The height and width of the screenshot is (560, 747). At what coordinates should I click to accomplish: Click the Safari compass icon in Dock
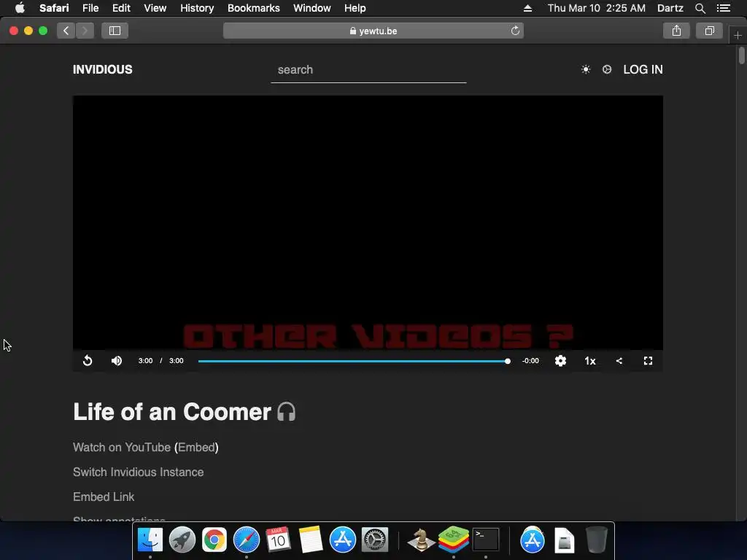[x=247, y=540]
